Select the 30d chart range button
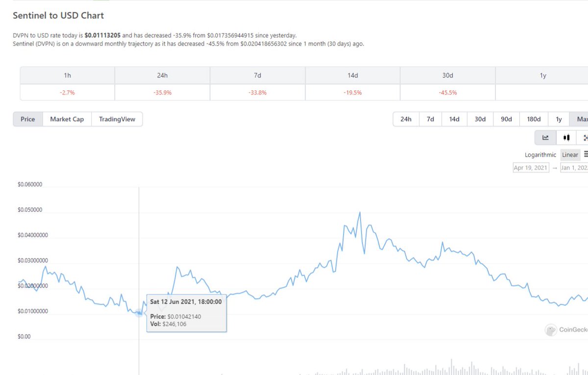Viewport: 588px width, 375px height. point(480,119)
